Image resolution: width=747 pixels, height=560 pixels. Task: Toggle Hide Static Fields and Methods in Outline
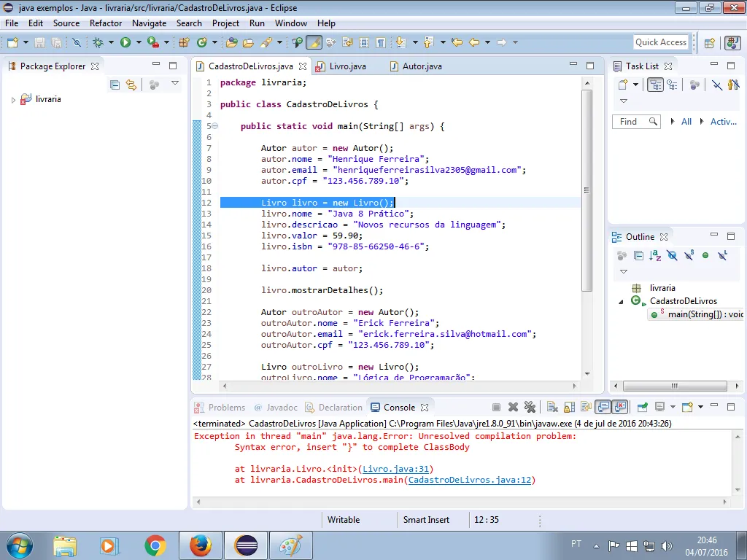point(689,255)
